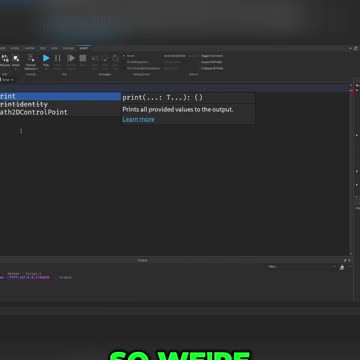Click the Output panel Filter input field
The image size is (360, 360).
[302, 267]
